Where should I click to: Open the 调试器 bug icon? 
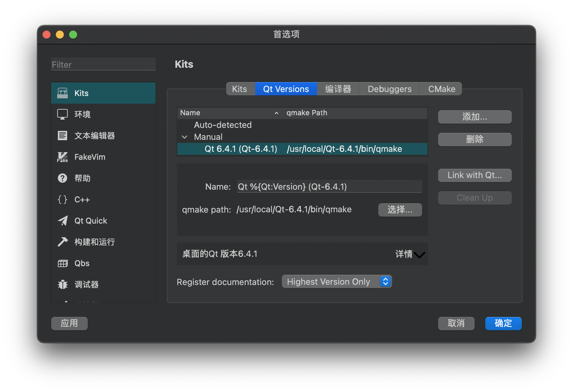[62, 284]
